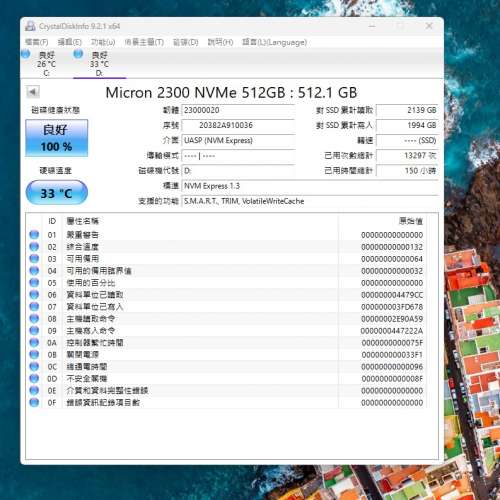Image resolution: width=500 pixels, height=500 pixels.
Task: Click the blue status icon for attribute 03
Action: (34, 259)
